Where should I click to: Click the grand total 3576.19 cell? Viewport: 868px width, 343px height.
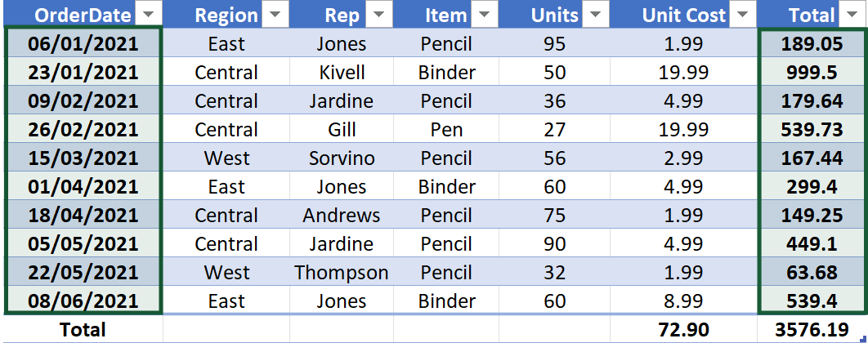[x=812, y=329]
